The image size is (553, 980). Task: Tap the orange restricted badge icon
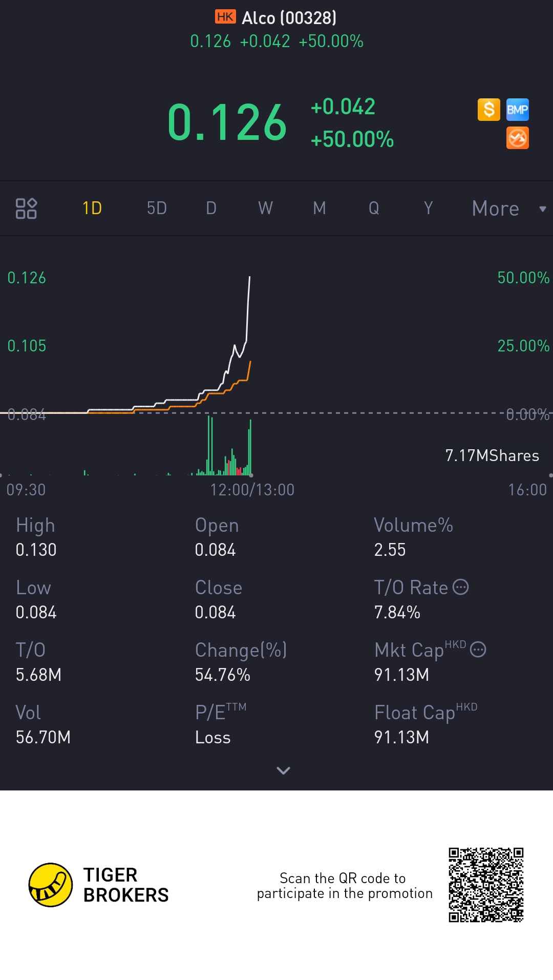coord(518,138)
